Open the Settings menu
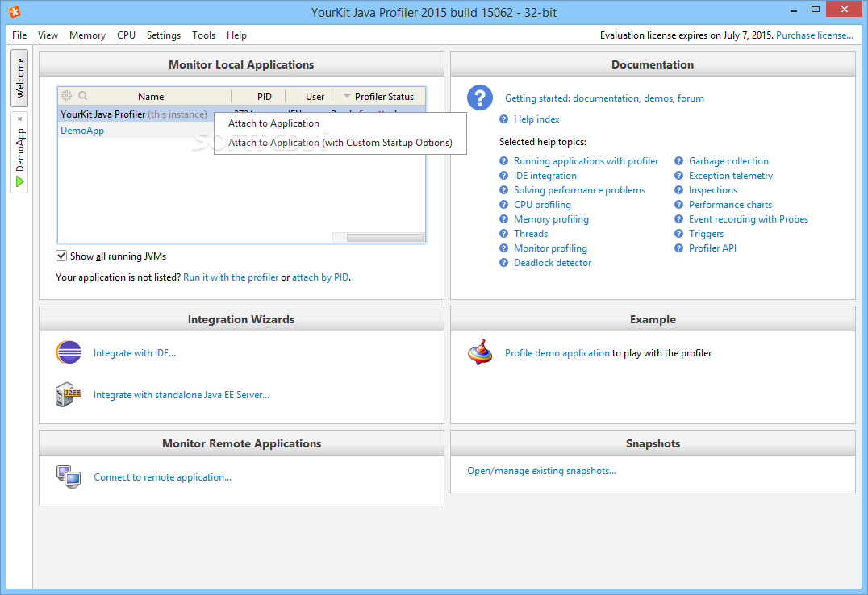This screenshot has height=595, width=868. click(163, 35)
